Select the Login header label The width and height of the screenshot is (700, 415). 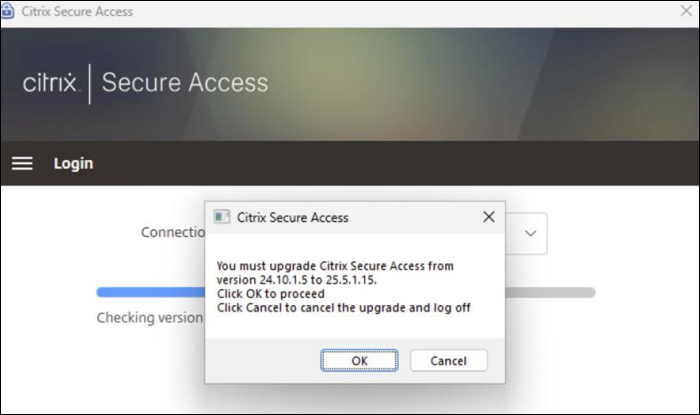point(73,163)
